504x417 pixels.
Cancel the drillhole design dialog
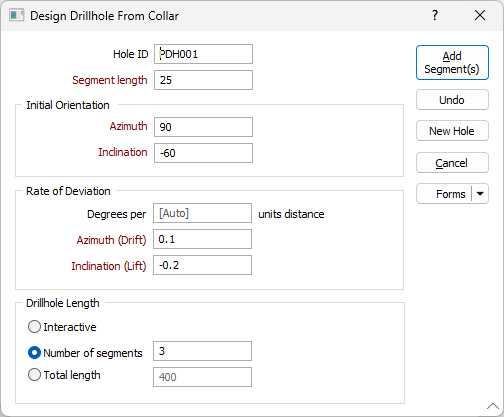point(452,163)
